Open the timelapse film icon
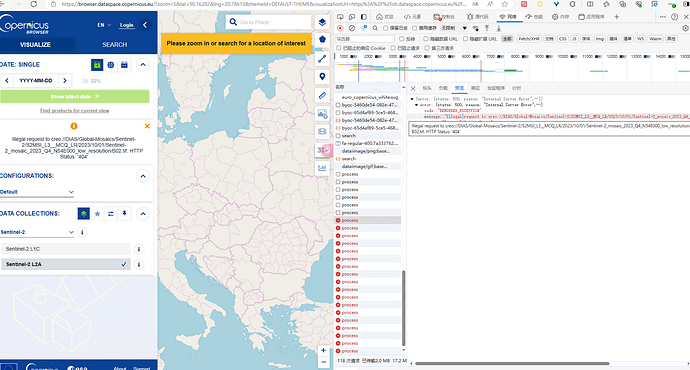The image size is (690, 370). click(x=322, y=132)
